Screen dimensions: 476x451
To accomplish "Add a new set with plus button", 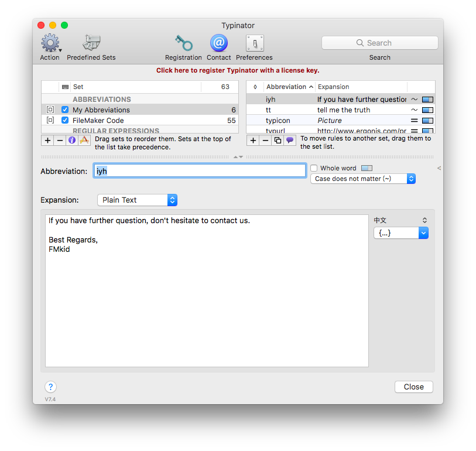I will (x=47, y=141).
